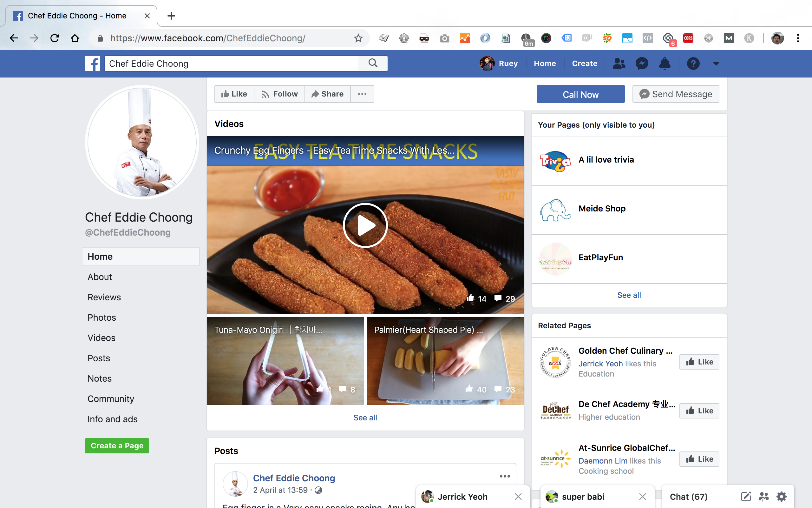Open the post options ellipsis menu

[505, 477]
